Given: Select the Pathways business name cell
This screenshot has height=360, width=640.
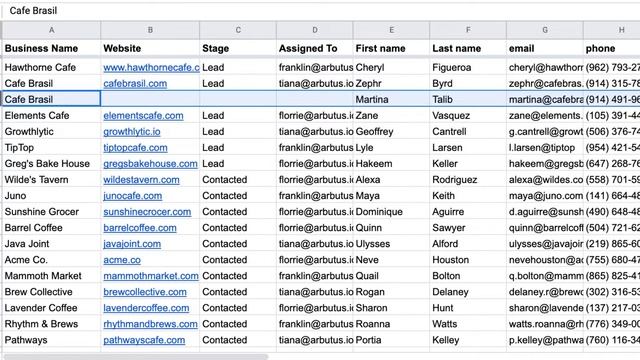Looking at the screenshot, I should click(51, 340).
